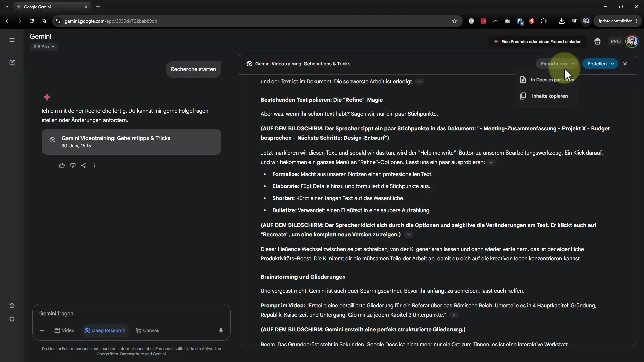Open 'Datenschutz und Gemini' link

143,354
